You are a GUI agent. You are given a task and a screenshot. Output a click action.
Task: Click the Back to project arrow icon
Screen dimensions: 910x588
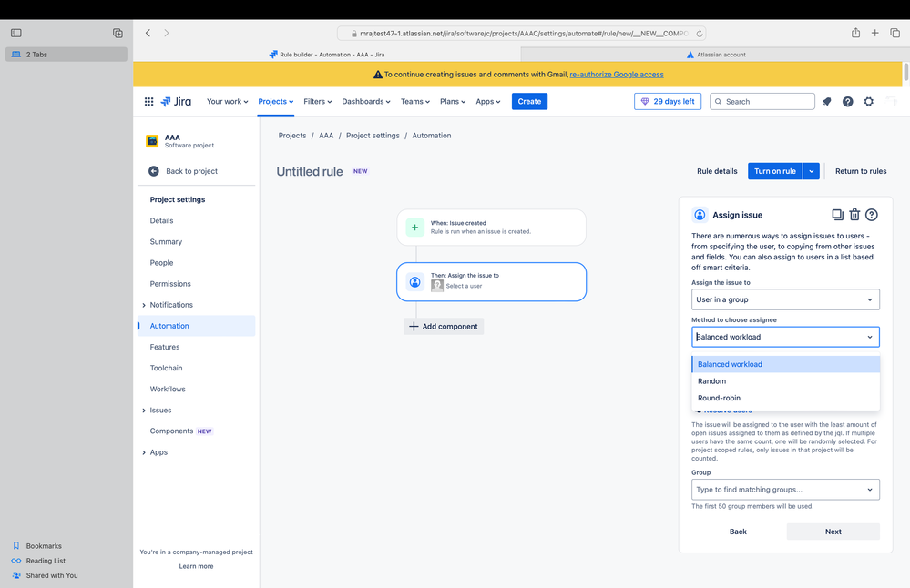click(154, 171)
